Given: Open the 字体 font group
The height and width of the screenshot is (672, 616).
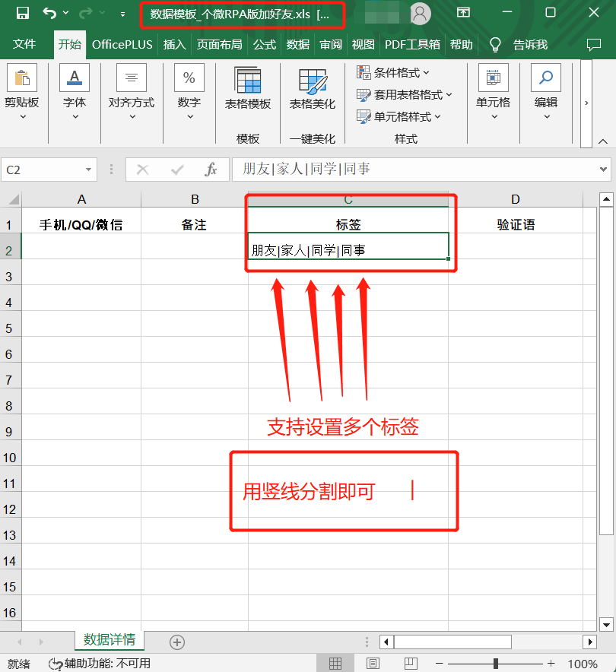Looking at the screenshot, I should pos(75,92).
